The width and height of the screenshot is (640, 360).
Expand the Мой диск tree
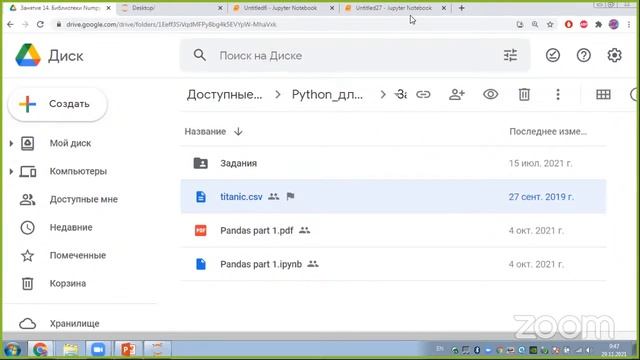(x=11, y=143)
